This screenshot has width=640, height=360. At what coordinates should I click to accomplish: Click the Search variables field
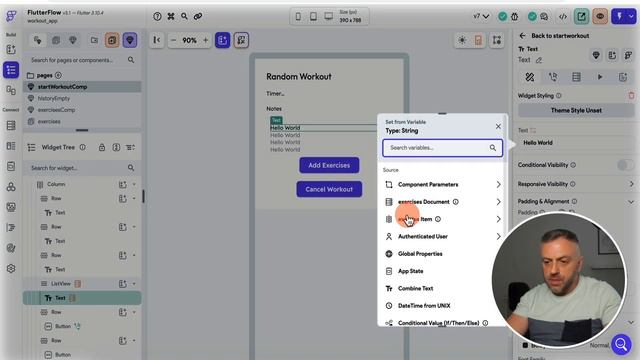442,148
